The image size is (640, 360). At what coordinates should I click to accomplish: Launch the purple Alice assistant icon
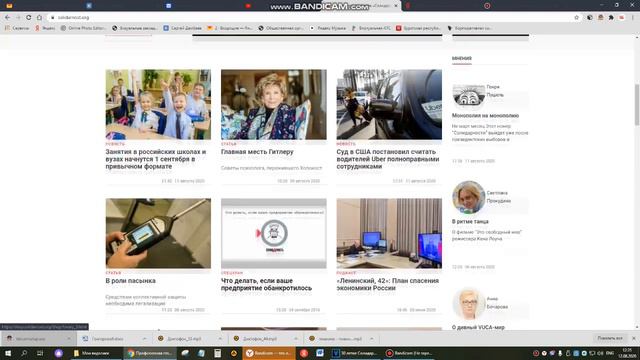58,353
